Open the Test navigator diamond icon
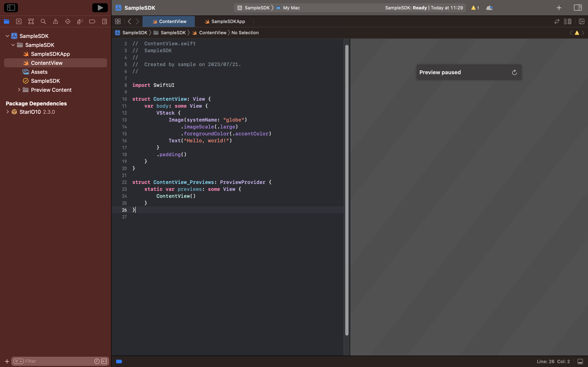Viewport: 588px width, 367px height. [x=68, y=22]
